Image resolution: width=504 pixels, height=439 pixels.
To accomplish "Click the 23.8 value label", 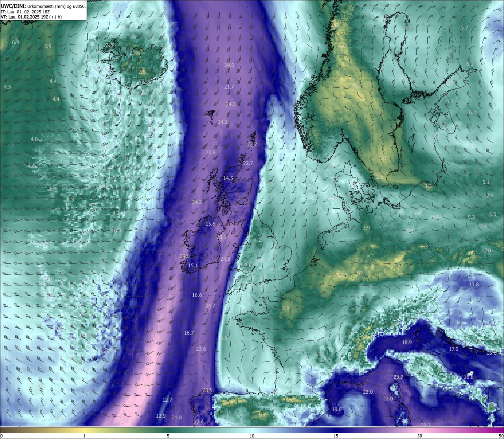I will click(x=210, y=152).
